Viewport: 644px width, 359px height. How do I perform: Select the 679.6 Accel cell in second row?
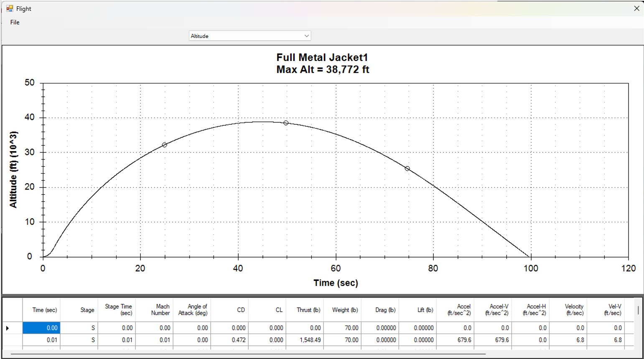[455, 340]
